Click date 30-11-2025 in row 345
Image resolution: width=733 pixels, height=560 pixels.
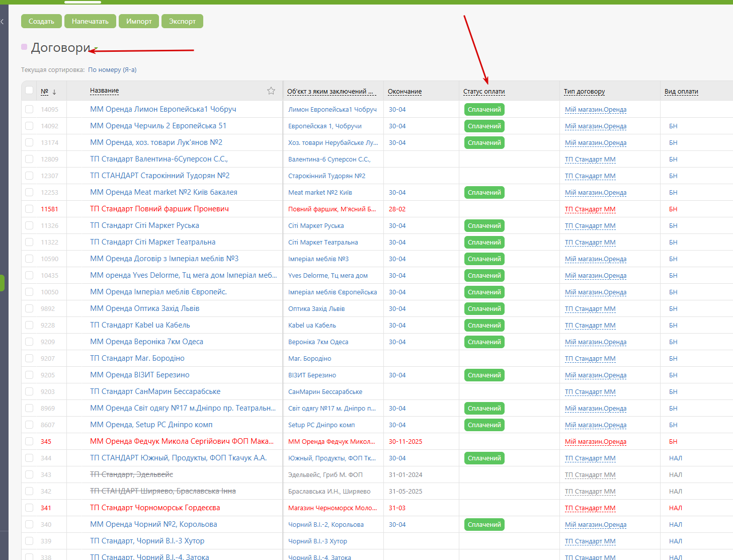coord(405,442)
